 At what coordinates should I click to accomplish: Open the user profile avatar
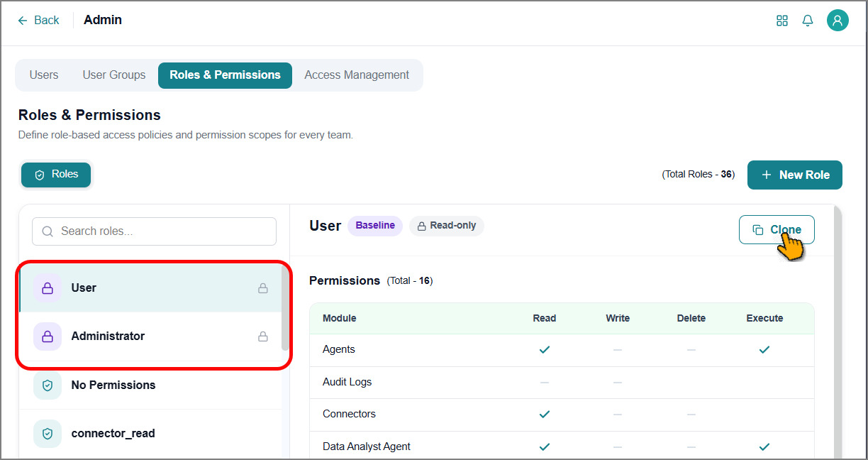(838, 21)
